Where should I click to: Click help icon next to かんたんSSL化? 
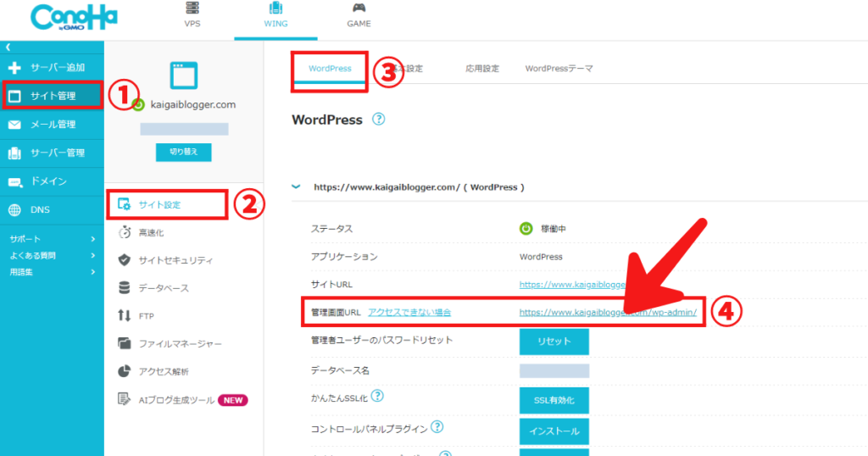pos(377,396)
